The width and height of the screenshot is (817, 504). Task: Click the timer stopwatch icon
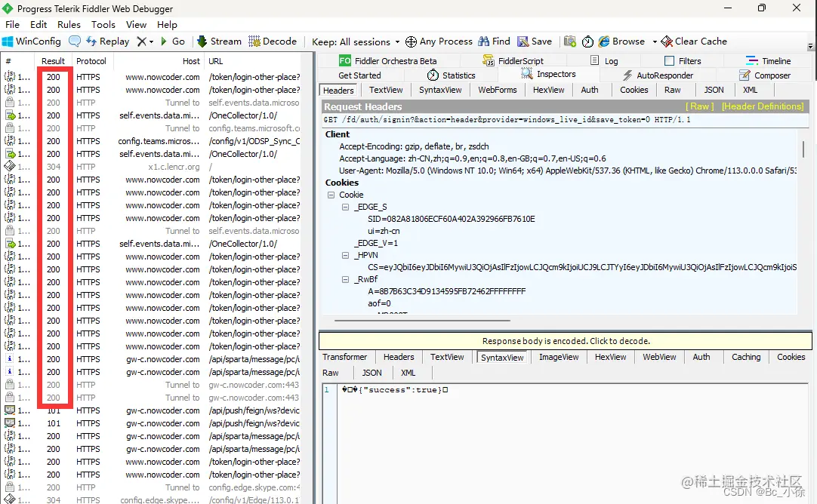587,41
